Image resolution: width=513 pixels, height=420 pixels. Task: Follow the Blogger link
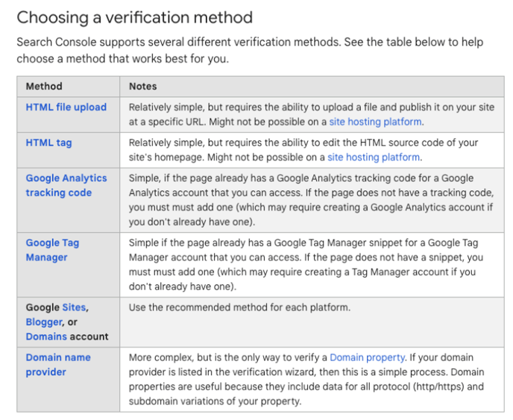click(45, 322)
